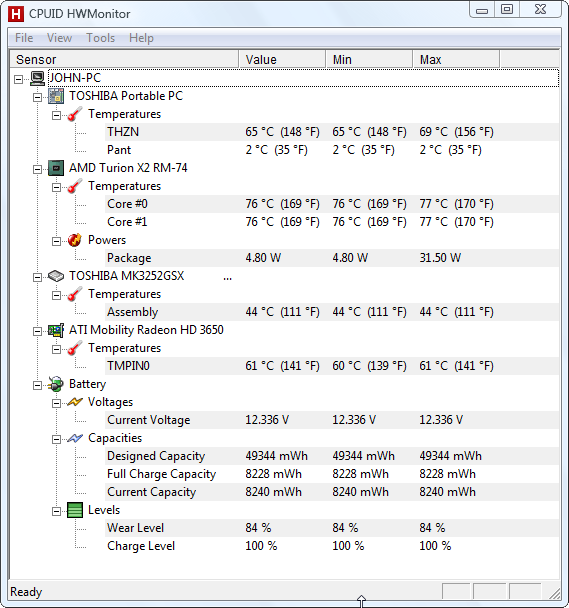The width and height of the screenshot is (569, 608).
Task: Collapse the TOSHIBA Portable PC node
Action: pyautogui.click(x=37, y=97)
